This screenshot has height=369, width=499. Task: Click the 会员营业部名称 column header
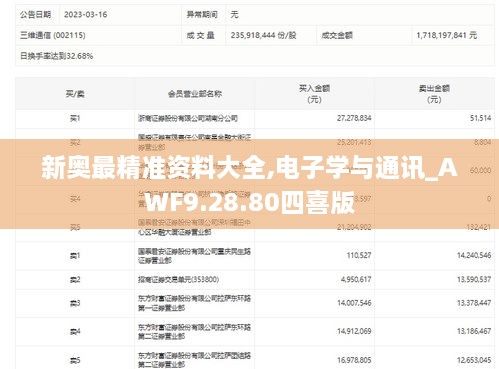tap(195, 94)
